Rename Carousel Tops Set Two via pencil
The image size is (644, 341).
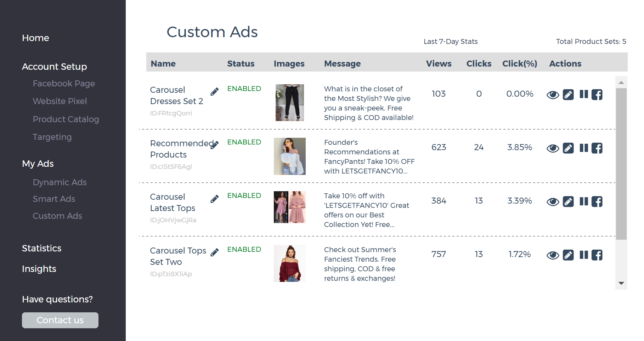coord(214,252)
